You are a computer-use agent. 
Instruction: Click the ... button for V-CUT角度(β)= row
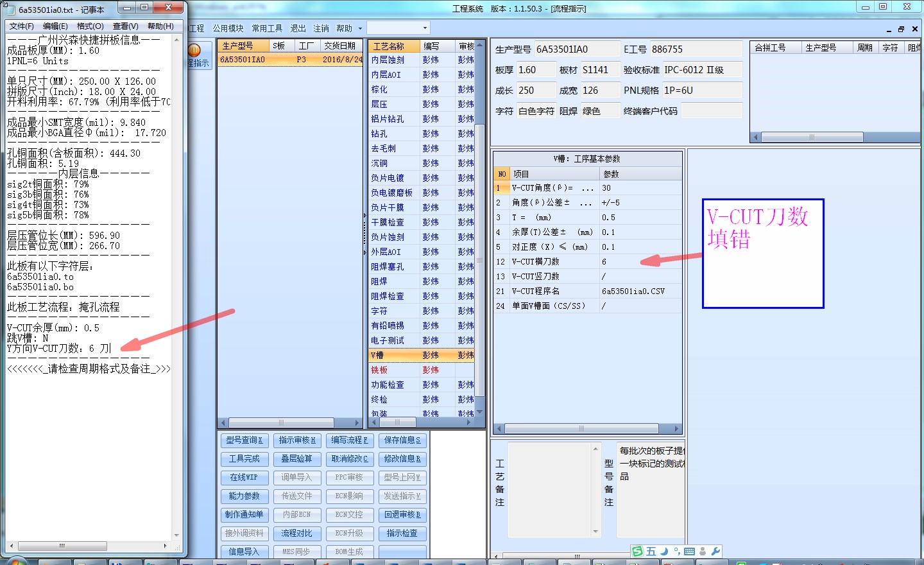(587, 188)
